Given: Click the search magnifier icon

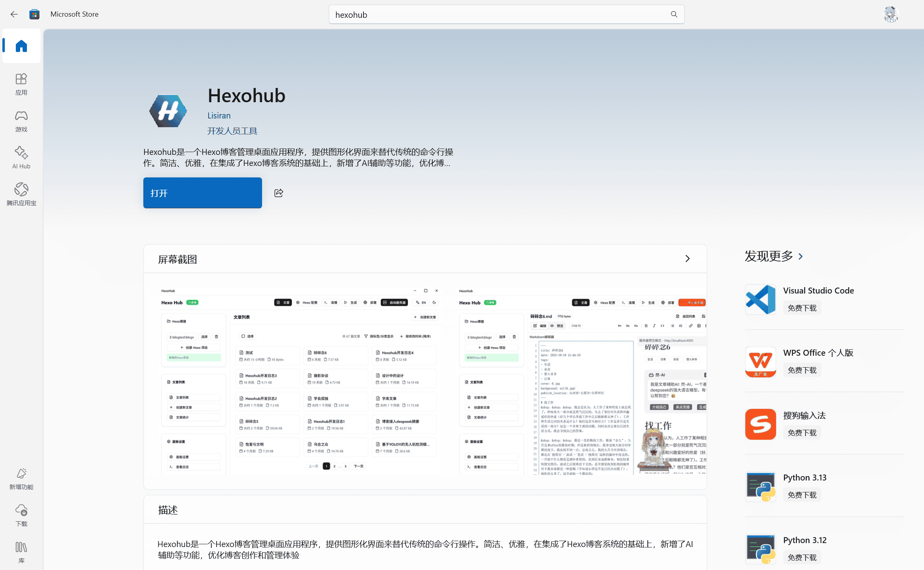Looking at the screenshot, I should [x=674, y=14].
